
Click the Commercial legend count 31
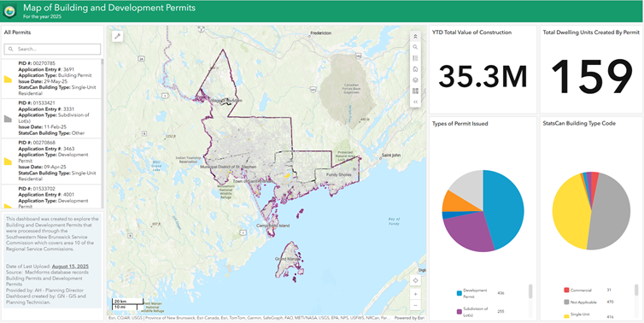(x=609, y=291)
